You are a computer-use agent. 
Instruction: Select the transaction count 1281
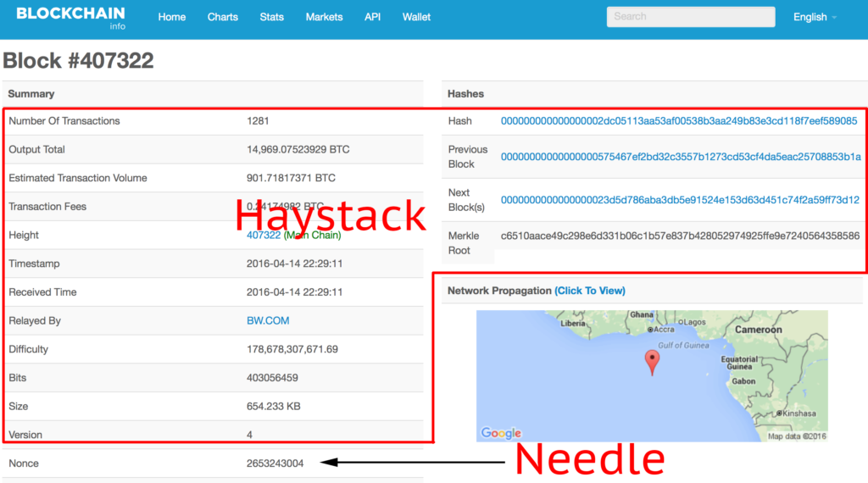pos(258,120)
